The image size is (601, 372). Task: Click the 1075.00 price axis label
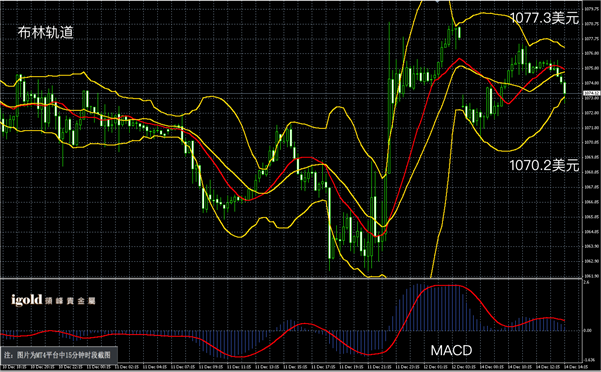(x=591, y=68)
